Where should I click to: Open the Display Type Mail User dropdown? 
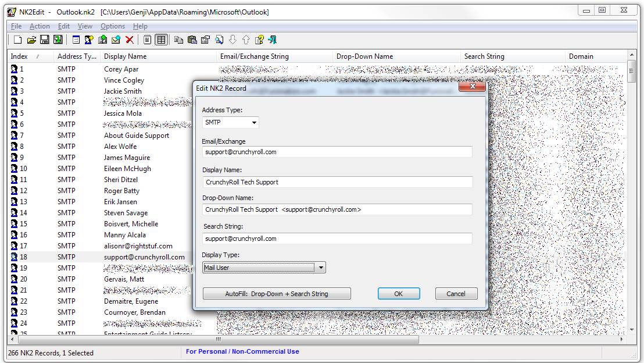264,268
